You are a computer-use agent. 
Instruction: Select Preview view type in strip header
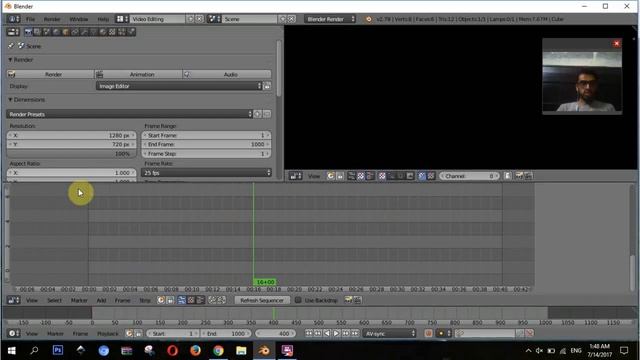(x=191, y=300)
